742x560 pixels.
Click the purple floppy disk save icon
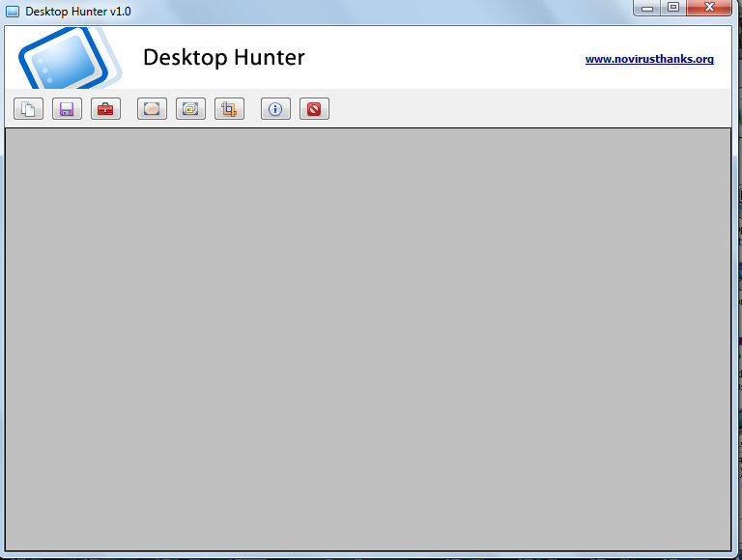tap(67, 109)
